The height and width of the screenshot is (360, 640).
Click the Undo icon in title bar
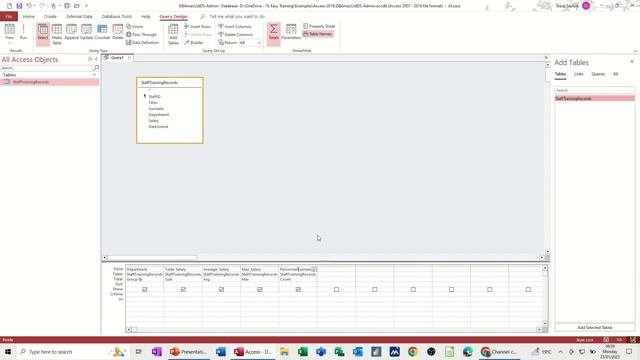pyautogui.click(x=29, y=6)
